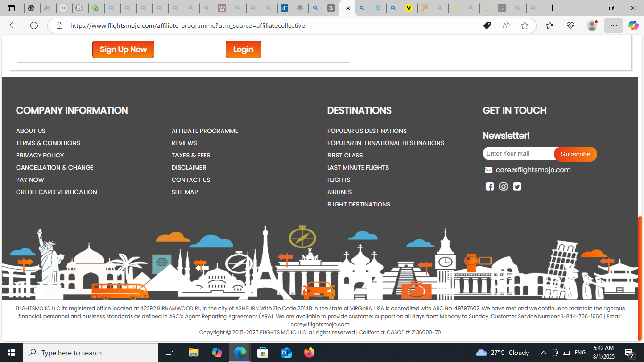644x362 pixels.
Task: Refresh the current page
Action: click(x=34, y=25)
